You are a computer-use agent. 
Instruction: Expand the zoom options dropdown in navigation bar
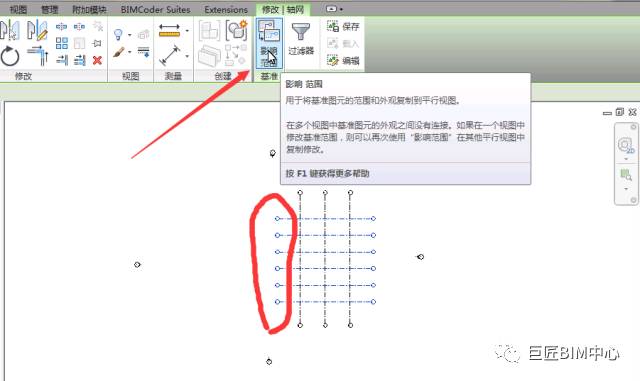tap(626, 189)
